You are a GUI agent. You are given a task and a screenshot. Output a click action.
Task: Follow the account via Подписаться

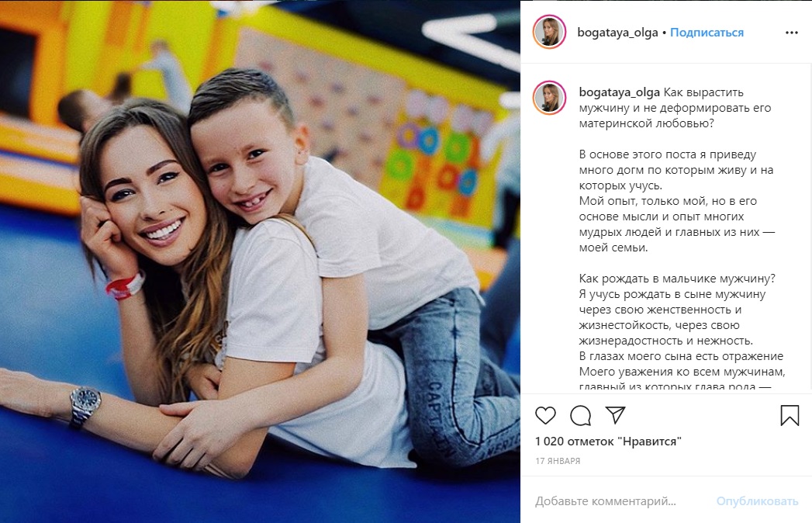point(707,32)
